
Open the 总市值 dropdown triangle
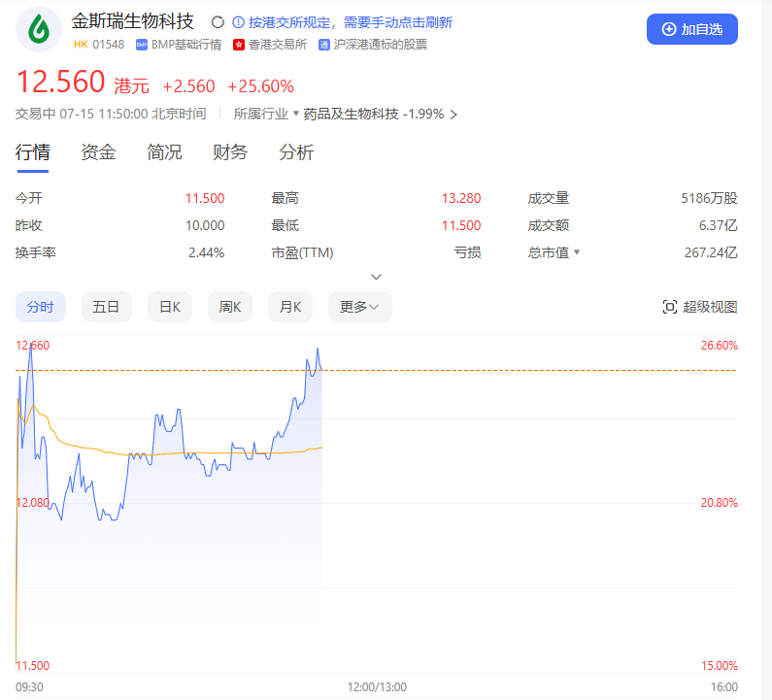[577, 252]
